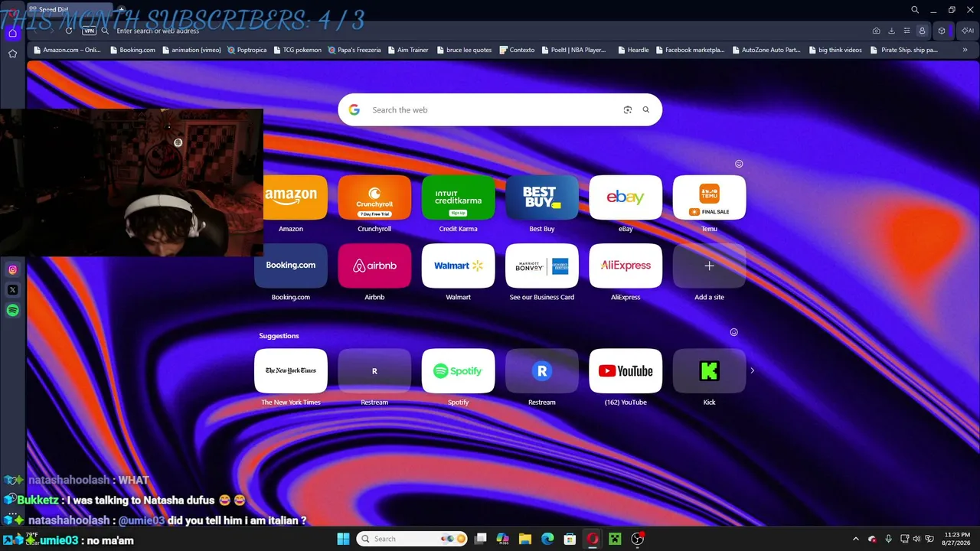Open the AutoZone Auto Parts bookmark
The height and width of the screenshot is (551, 980).
(766, 50)
